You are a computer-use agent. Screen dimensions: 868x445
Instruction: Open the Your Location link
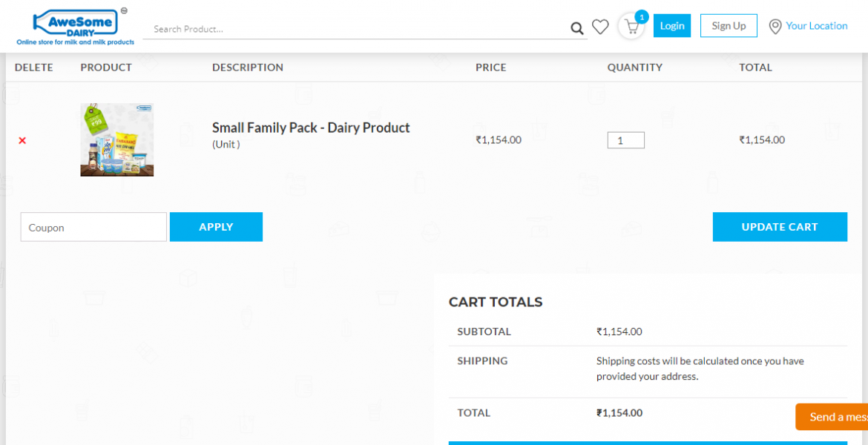816,26
